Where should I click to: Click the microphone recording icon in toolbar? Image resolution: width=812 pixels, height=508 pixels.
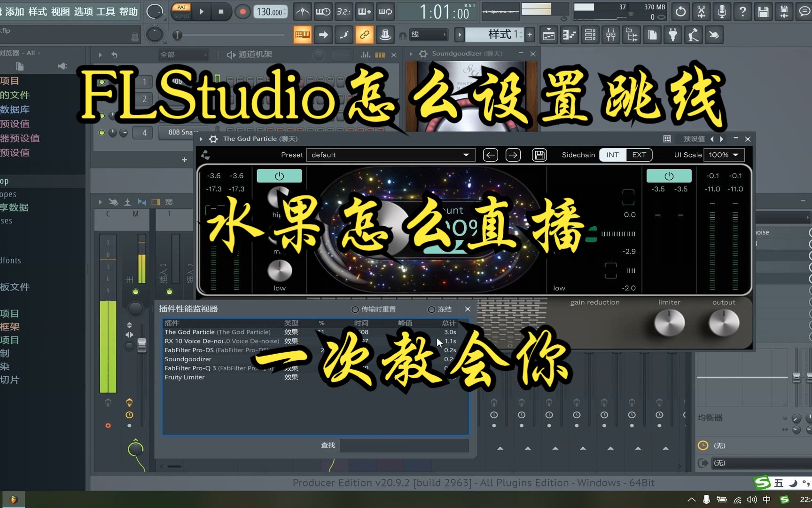tap(722, 12)
